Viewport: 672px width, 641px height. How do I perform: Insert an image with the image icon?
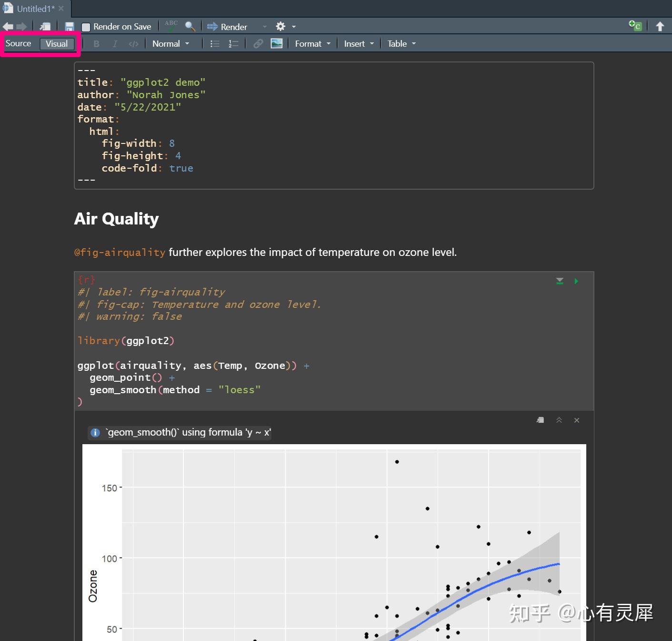(x=277, y=43)
